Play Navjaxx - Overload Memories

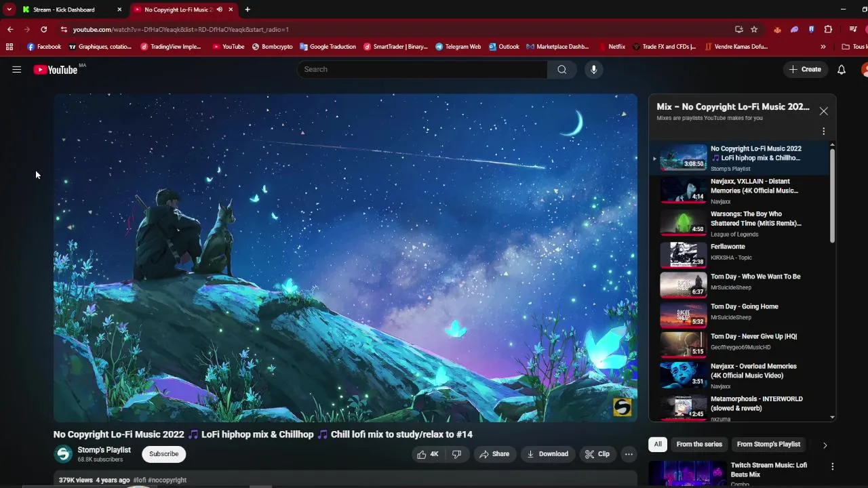pos(740,375)
